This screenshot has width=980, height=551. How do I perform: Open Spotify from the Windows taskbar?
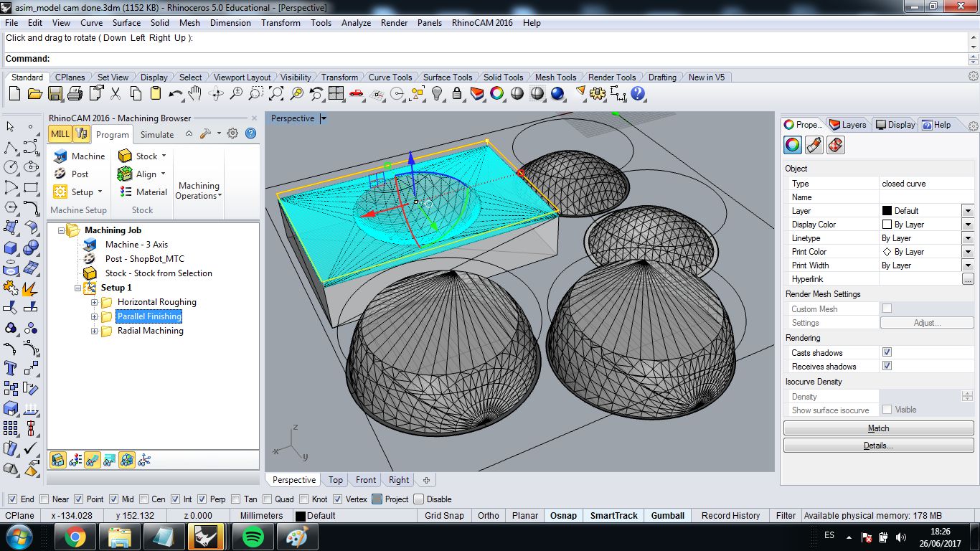253,537
